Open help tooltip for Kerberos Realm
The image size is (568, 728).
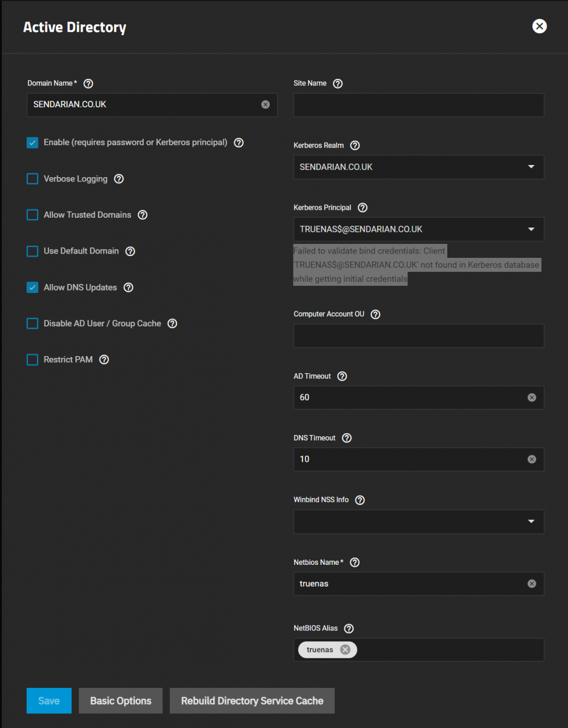tap(355, 146)
